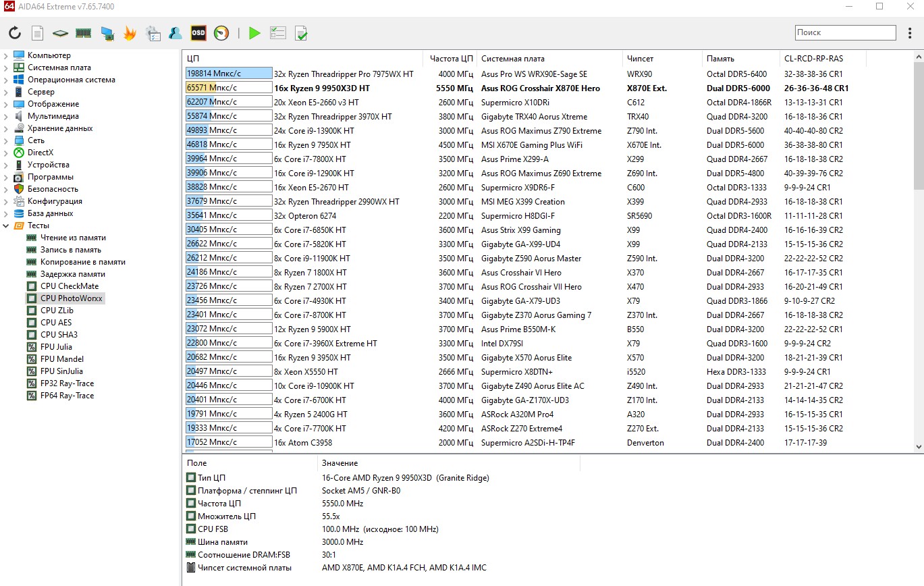Start the benchmark with the green play icon
Image resolution: width=924 pixels, height=586 pixels.
tap(254, 32)
